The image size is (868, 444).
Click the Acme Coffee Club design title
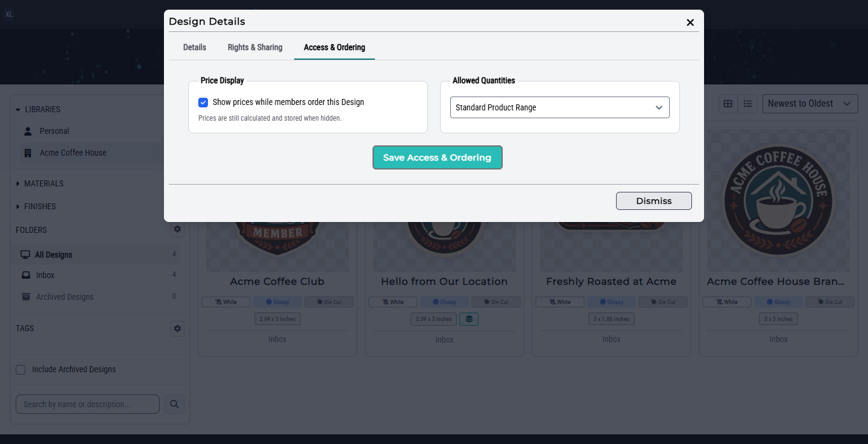point(277,282)
